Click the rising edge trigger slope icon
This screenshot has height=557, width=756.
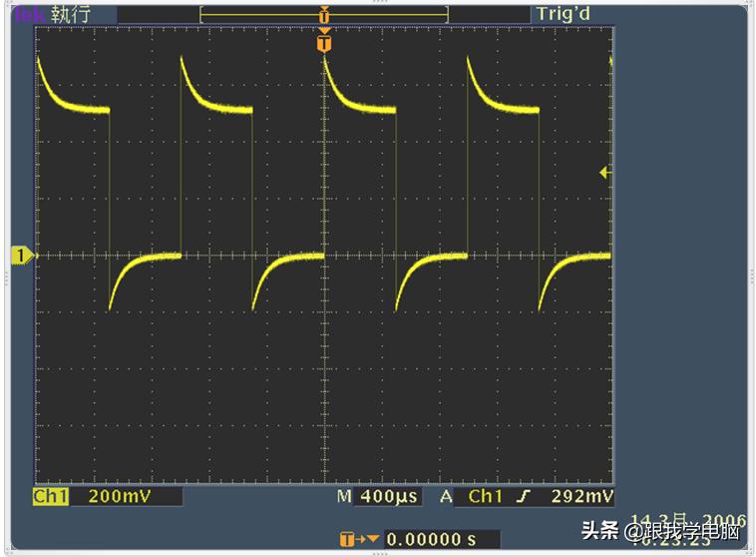coord(524,496)
